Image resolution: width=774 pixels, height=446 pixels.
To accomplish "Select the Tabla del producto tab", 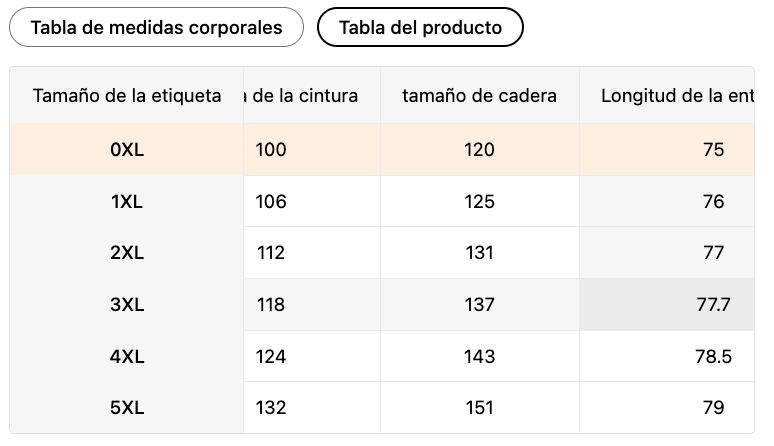I will tap(420, 27).
